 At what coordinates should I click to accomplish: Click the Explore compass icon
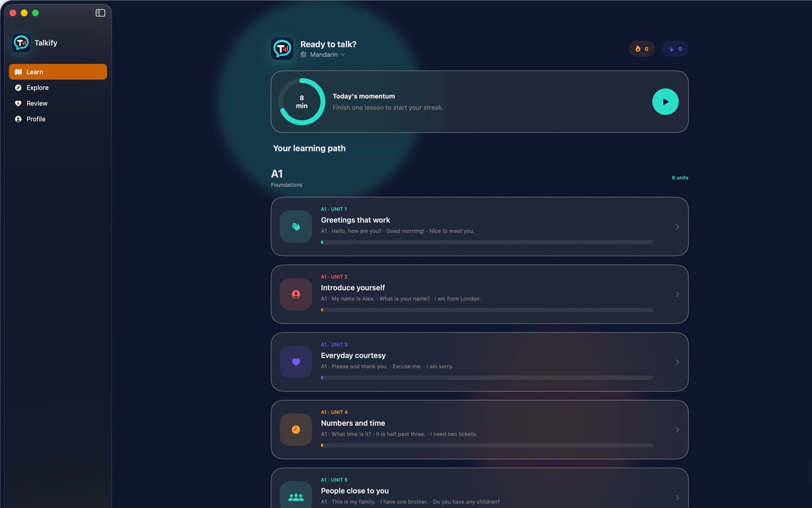18,87
